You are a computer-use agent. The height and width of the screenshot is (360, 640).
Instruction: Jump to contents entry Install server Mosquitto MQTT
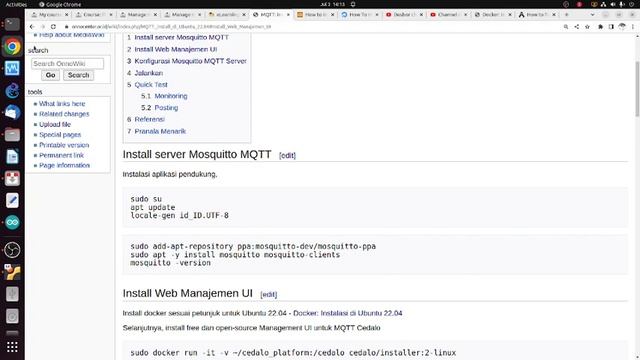click(182, 37)
